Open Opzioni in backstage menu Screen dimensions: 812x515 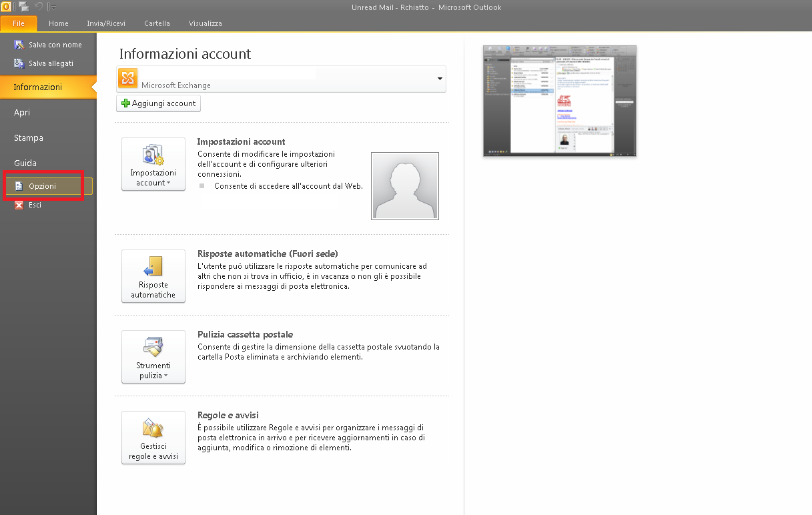coord(48,186)
